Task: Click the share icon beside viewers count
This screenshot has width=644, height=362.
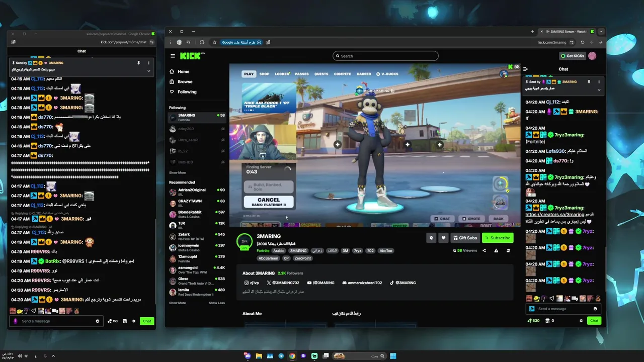Action: pyautogui.click(x=484, y=250)
